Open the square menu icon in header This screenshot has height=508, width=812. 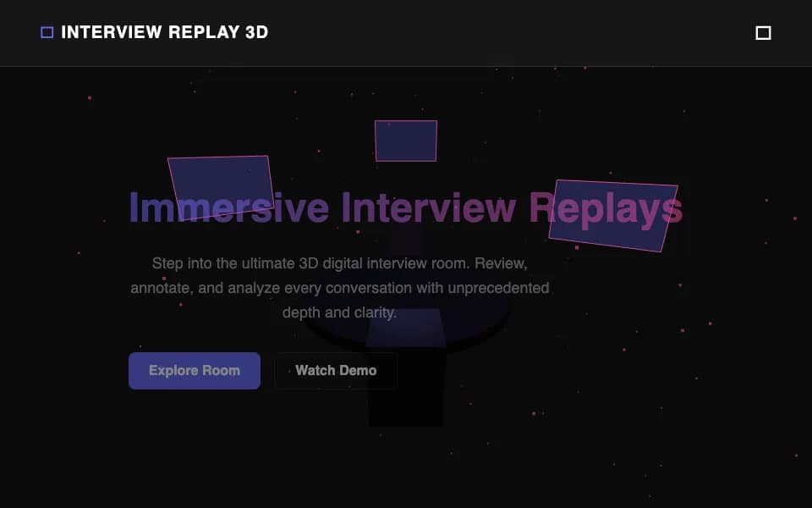click(763, 33)
